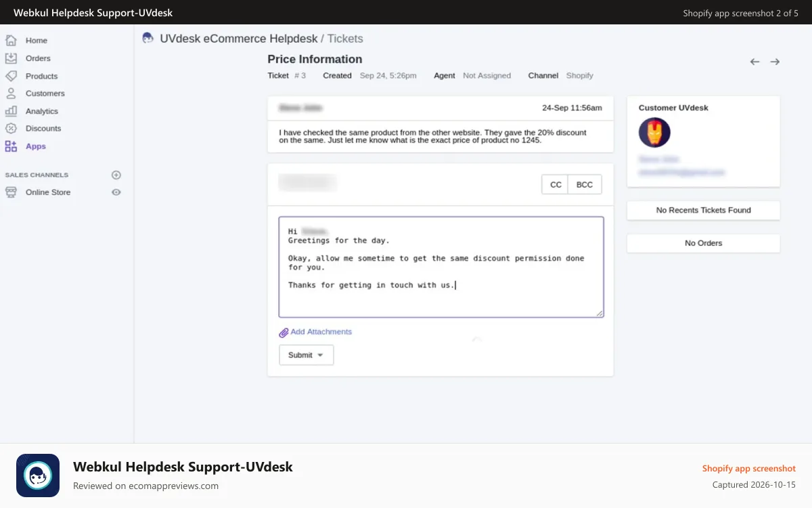Click the Not Assigned agent value
812x508 pixels.
point(487,75)
